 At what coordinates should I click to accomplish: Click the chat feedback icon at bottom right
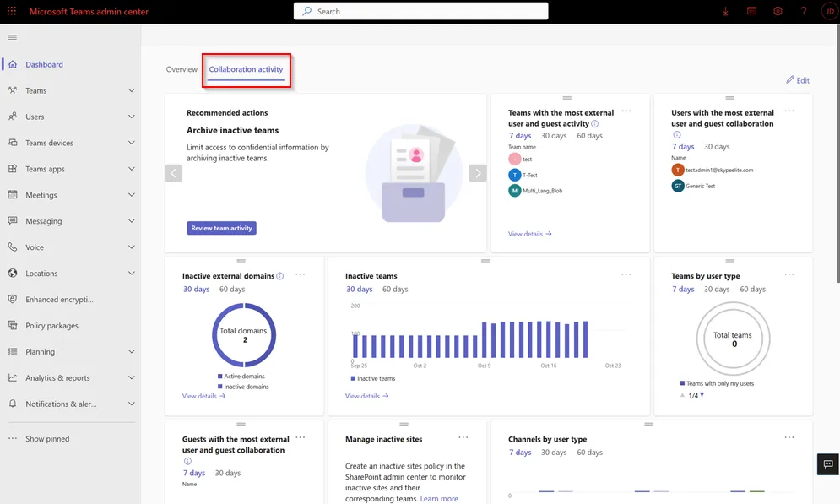click(x=827, y=463)
